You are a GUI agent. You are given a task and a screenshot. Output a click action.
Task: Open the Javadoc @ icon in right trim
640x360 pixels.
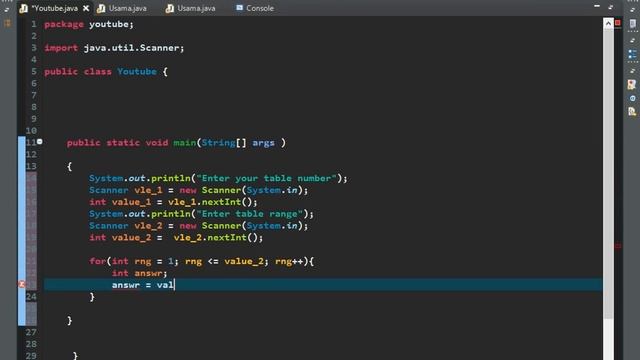pyautogui.click(x=632, y=98)
